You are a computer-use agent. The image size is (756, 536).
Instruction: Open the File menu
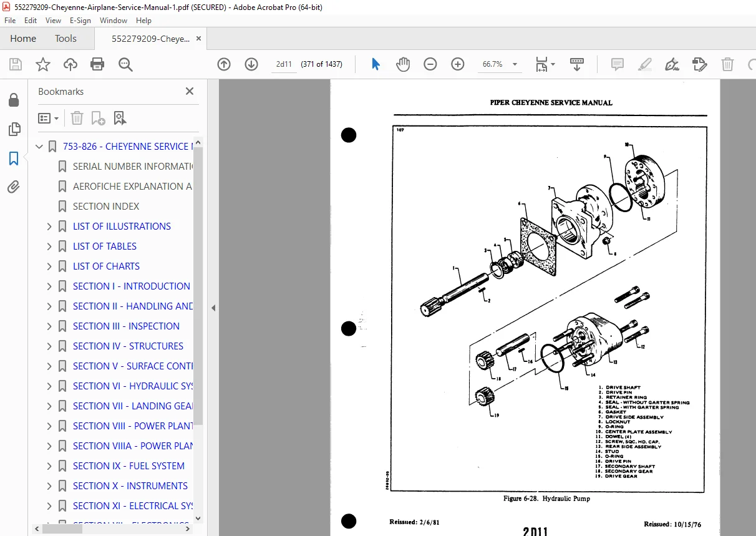click(10, 21)
